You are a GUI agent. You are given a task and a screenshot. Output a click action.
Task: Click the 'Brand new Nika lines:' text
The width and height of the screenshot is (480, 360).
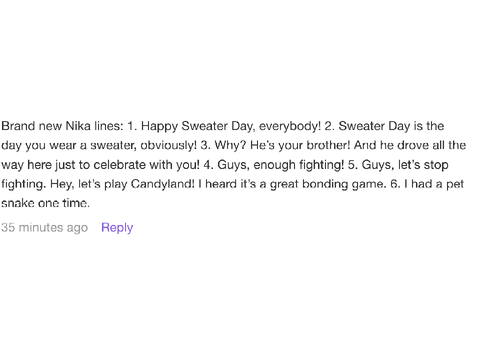click(62, 126)
